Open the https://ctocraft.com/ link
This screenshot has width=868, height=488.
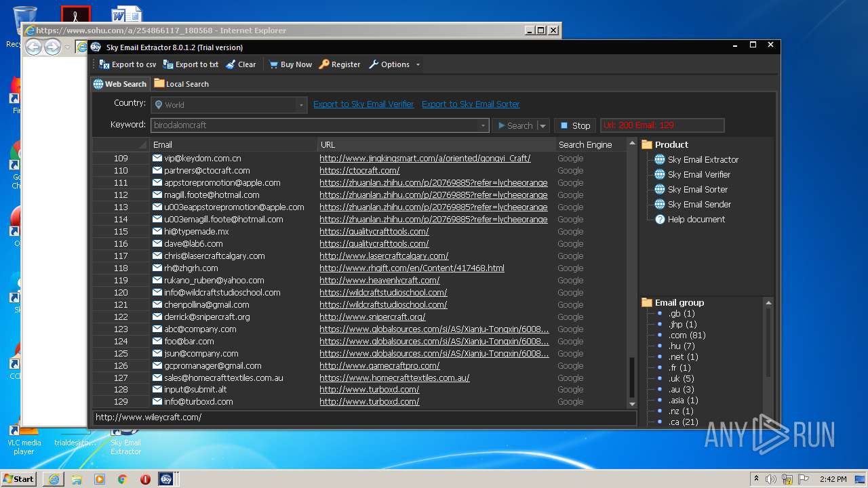tap(359, 170)
